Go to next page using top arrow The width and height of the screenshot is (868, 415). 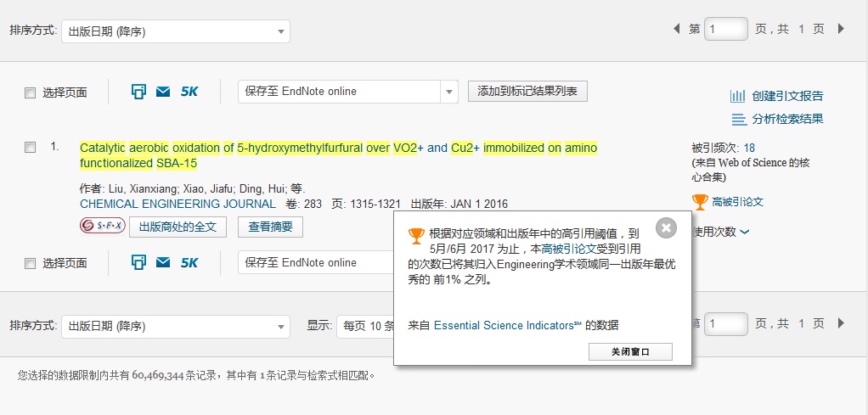click(x=841, y=29)
